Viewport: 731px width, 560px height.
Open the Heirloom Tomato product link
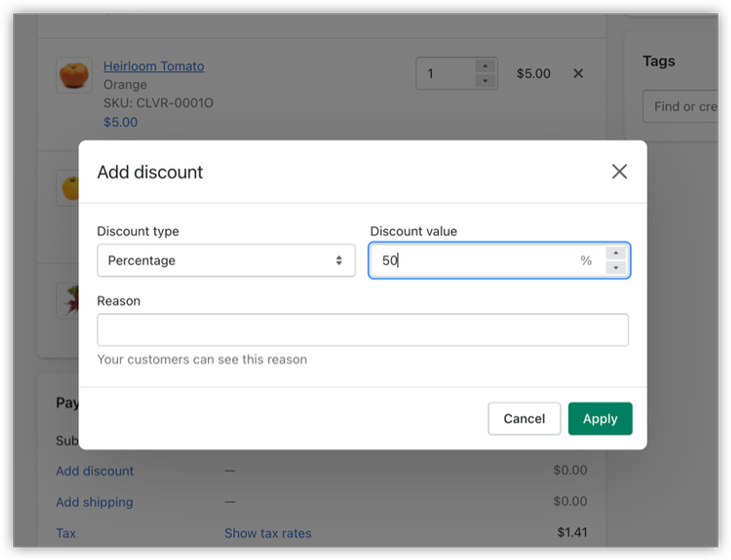tap(154, 66)
